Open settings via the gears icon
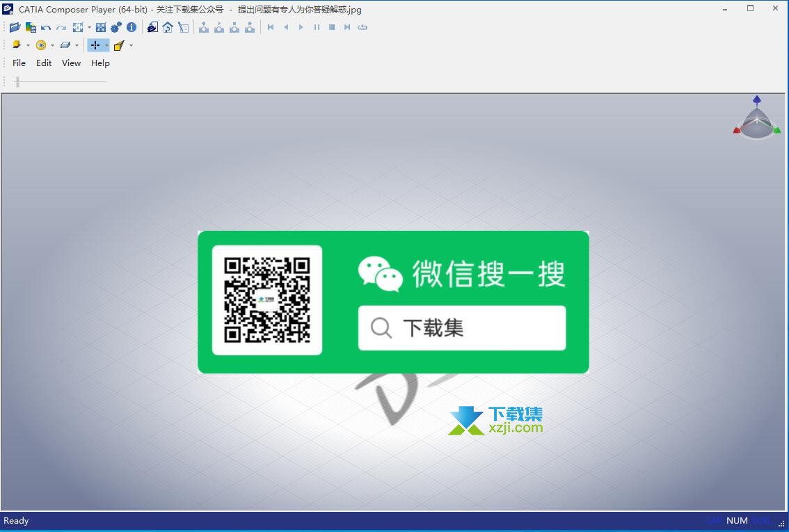 116,27
